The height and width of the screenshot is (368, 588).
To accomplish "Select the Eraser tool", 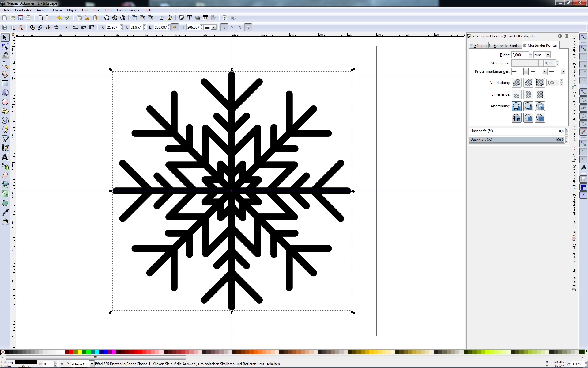I will [x=5, y=175].
